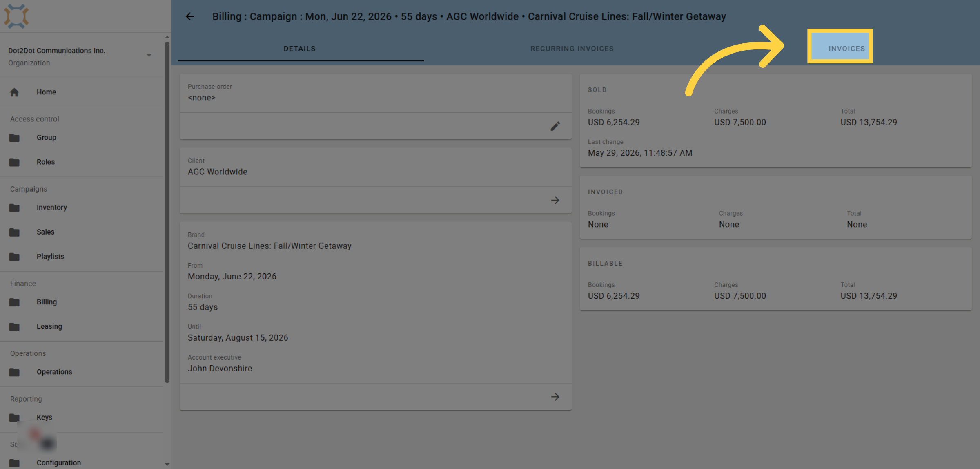Open client AGC Worldwide via arrow icon
This screenshot has width=980, height=469.
pyautogui.click(x=555, y=200)
